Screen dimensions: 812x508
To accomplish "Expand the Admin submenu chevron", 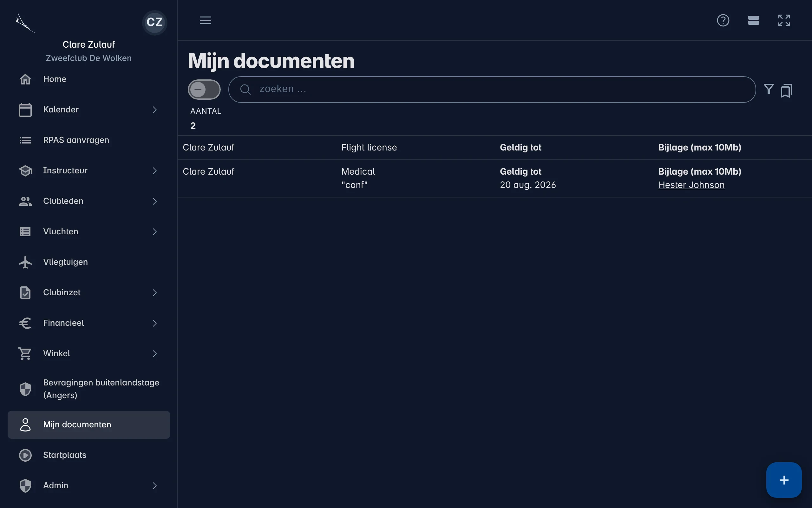I will pyautogui.click(x=155, y=486).
